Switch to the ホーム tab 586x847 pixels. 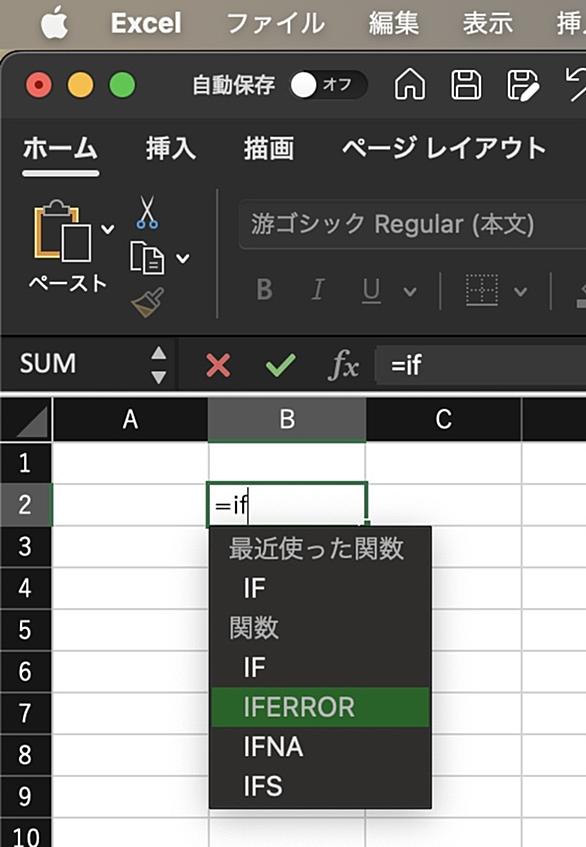[60, 149]
